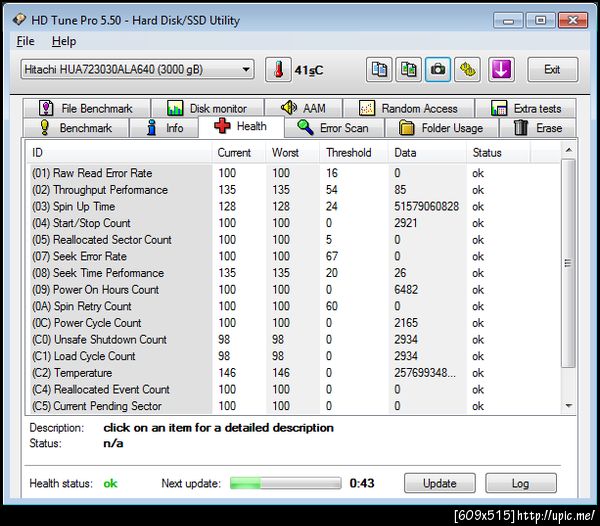The height and width of the screenshot is (526, 600).
Task: Click the copy screenshot to clipboard icon
Action: [408, 70]
